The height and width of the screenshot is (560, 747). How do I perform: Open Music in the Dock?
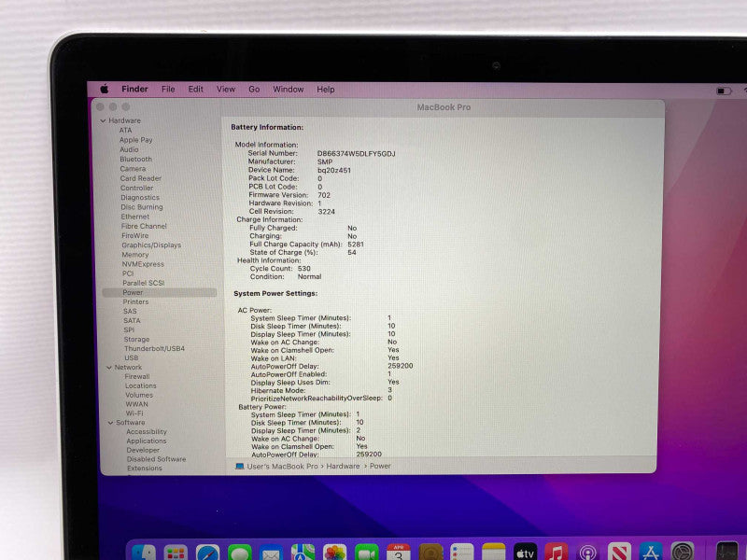(x=556, y=553)
